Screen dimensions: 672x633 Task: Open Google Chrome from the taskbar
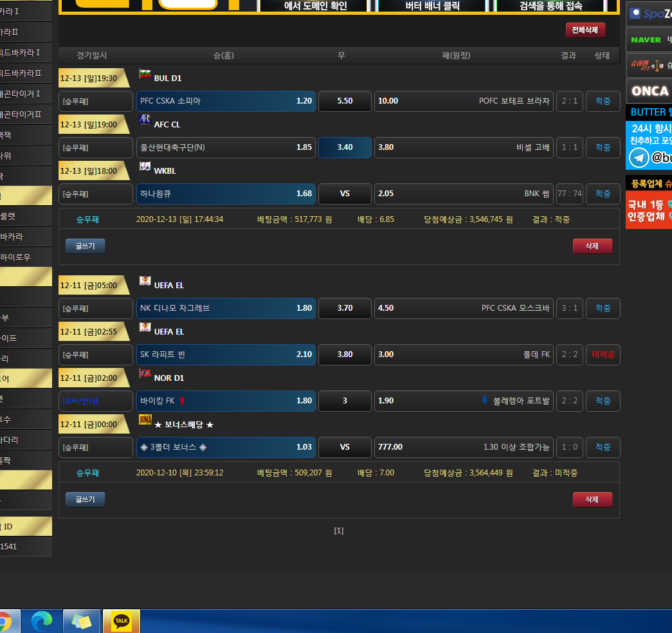[x=4, y=621]
